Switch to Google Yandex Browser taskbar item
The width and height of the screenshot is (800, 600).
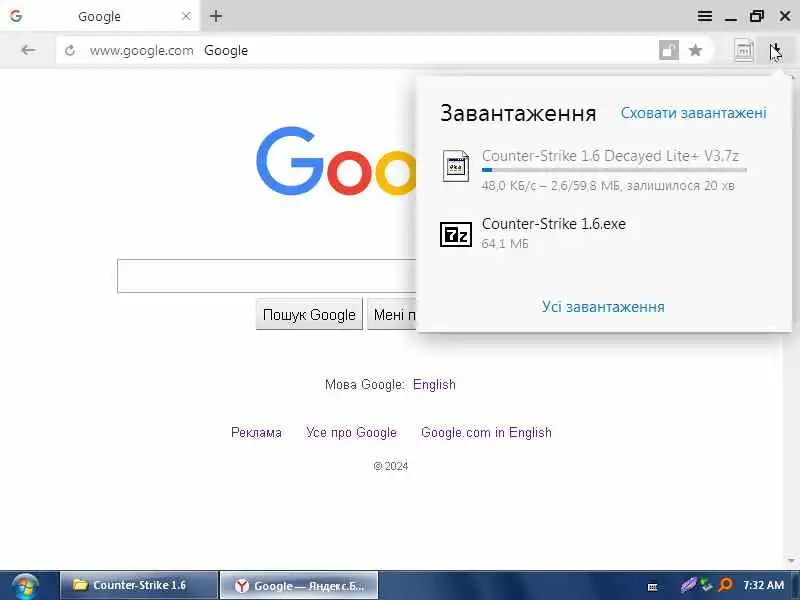[299, 585]
